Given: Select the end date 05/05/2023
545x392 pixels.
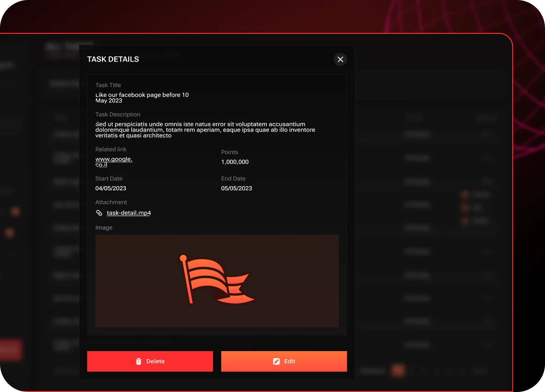Looking at the screenshot, I should pos(236,188).
